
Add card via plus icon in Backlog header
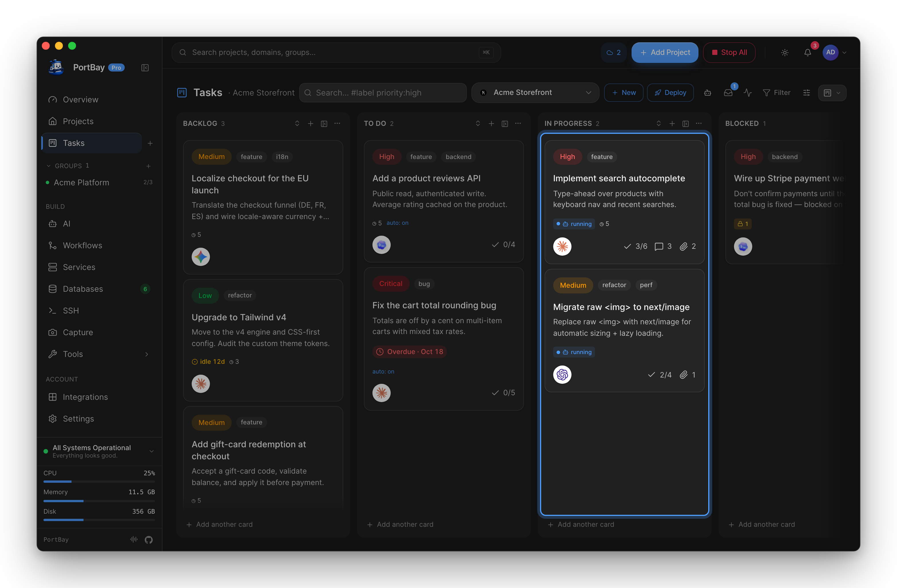point(311,124)
